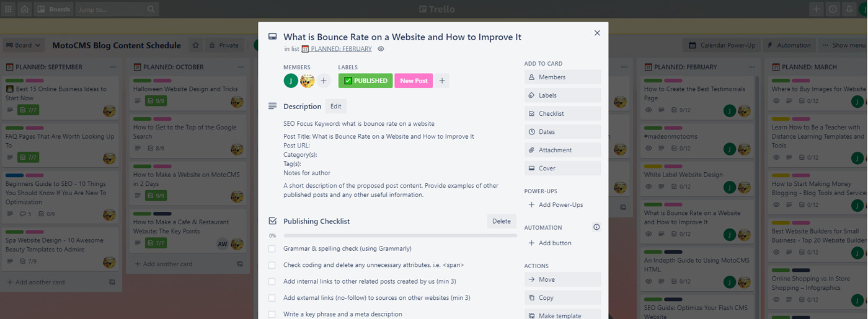The image size is (868, 319).
Task: Open the Boards menu in header
Action: (53, 9)
